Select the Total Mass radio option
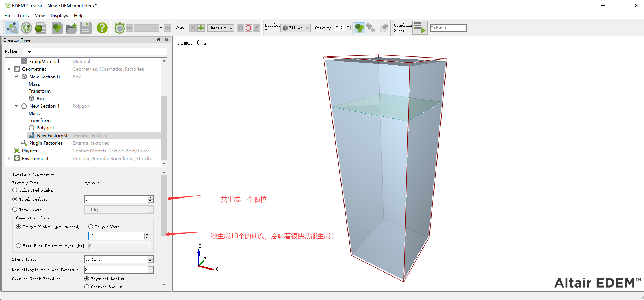This screenshot has width=644, height=300. pyautogui.click(x=15, y=210)
